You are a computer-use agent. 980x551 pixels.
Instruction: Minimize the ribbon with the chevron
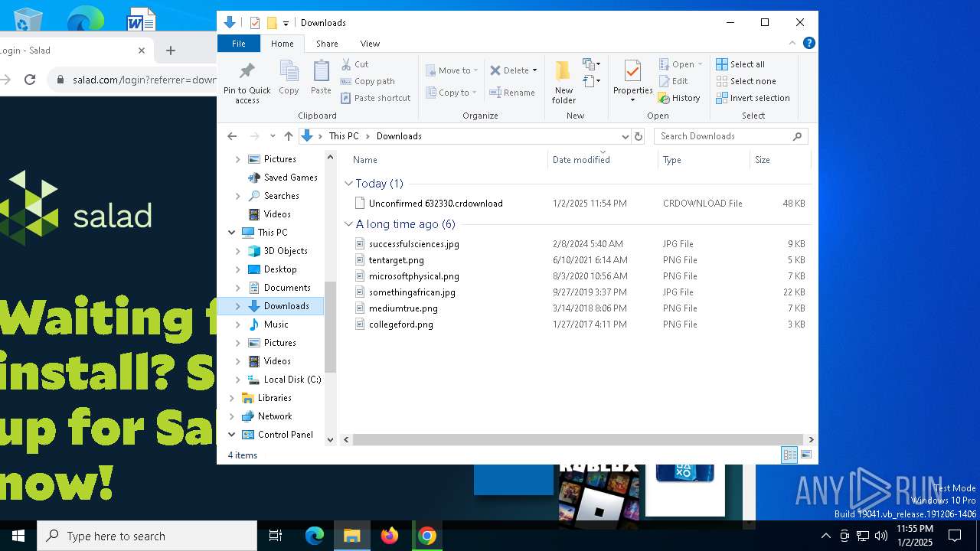click(x=792, y=43)
